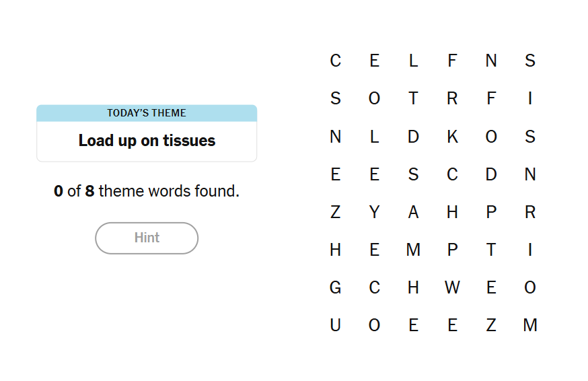
Task: Select the letter A in the grid
Action: click(x=413, y=213)
